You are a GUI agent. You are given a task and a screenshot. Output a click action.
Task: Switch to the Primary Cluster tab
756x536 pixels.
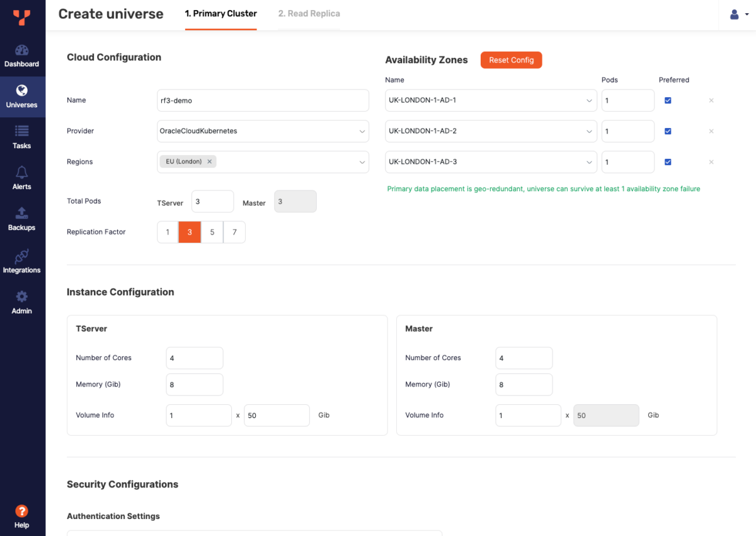pyautogui.click(x=220, y=13)
